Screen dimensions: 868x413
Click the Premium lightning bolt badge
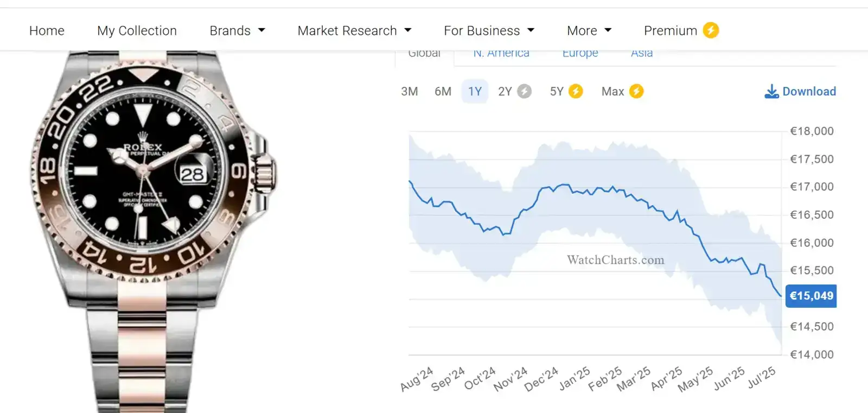click(x=711, y=30)
